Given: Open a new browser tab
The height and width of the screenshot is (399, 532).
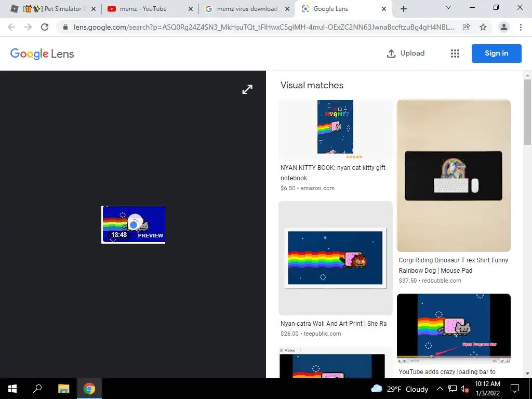Looking at the screenshot, I should (403, 9).
